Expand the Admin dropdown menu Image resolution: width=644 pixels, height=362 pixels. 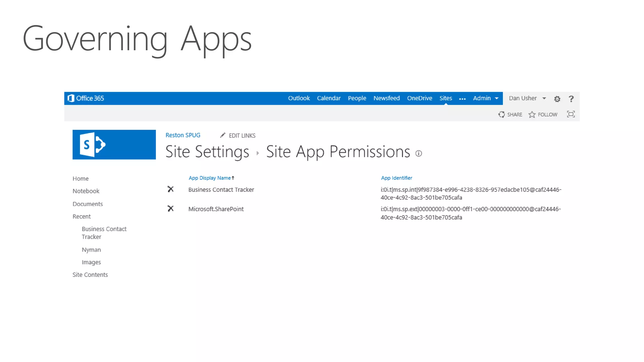[486, 98]
